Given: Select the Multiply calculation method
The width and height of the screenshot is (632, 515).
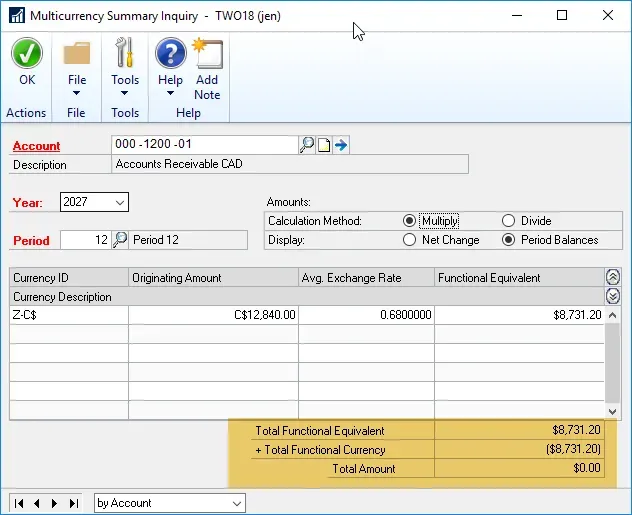Looking at the screenshot, I should tap(409, 221).
